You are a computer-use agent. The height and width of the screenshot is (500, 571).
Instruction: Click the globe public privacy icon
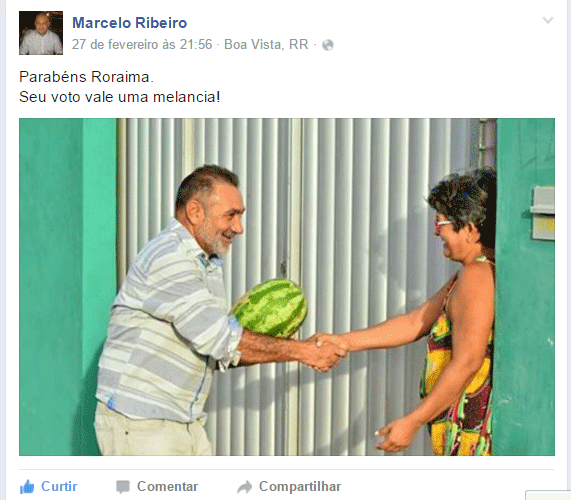pos(328,45)
